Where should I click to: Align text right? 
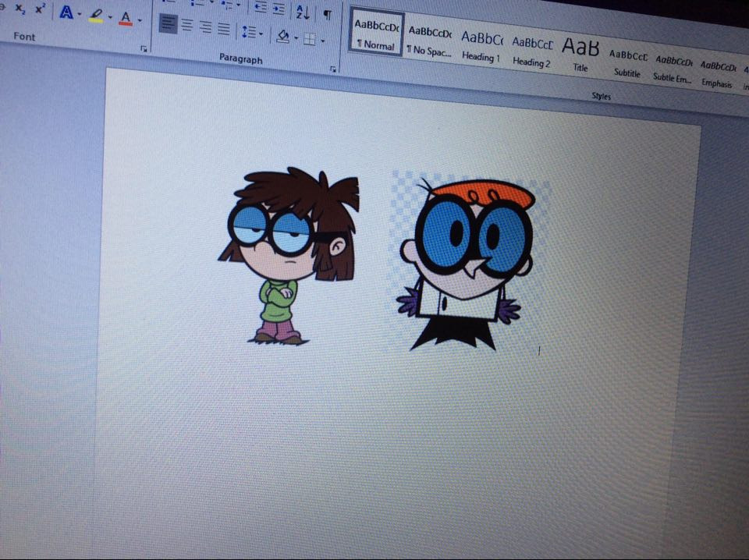[x=206, y=27]
